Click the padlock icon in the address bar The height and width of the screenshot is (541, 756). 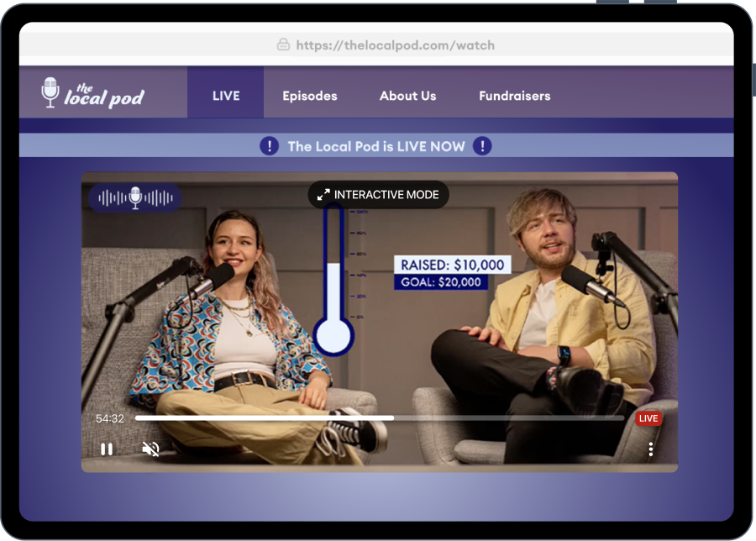283,45
